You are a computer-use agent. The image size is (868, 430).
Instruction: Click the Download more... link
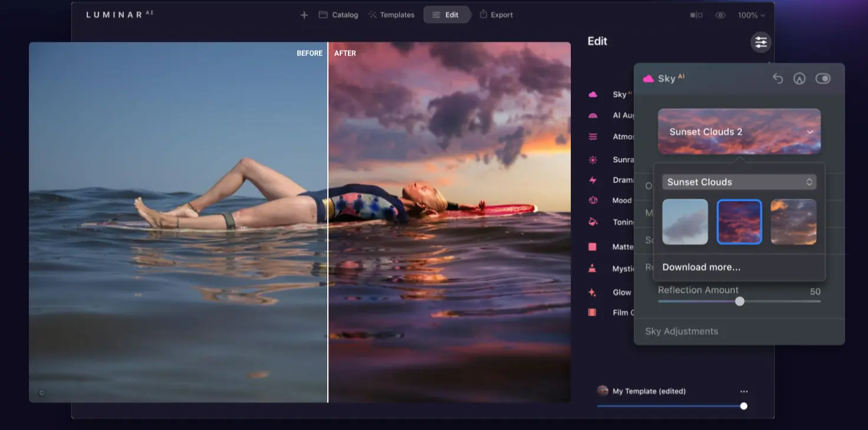(x=701, y=267)
